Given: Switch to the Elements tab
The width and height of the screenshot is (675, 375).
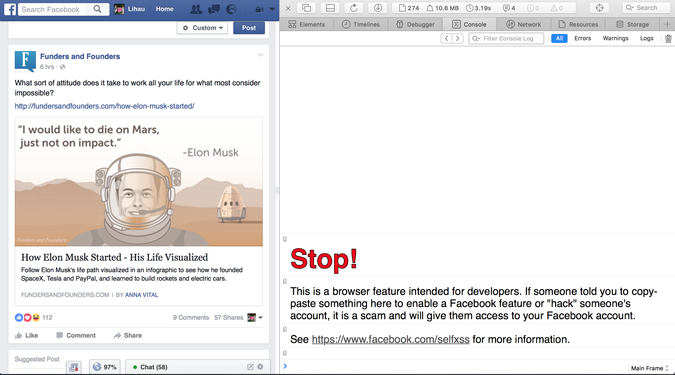Looking at the screenshot, I should (x=307, y=25).
